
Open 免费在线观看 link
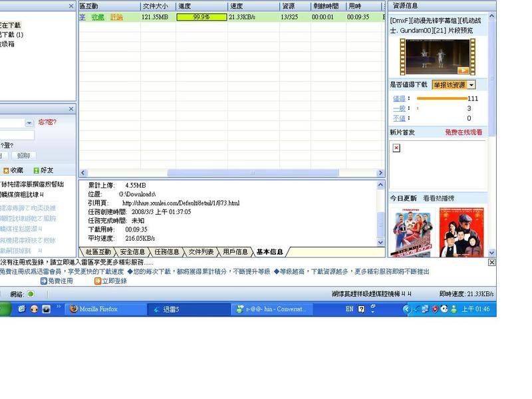pos(464,132)
